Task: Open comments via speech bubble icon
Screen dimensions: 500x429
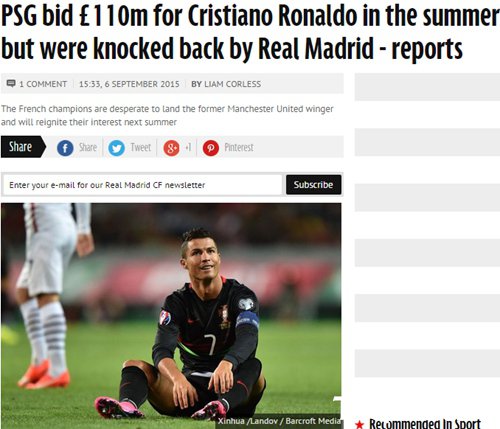Action: pos(11,83)
